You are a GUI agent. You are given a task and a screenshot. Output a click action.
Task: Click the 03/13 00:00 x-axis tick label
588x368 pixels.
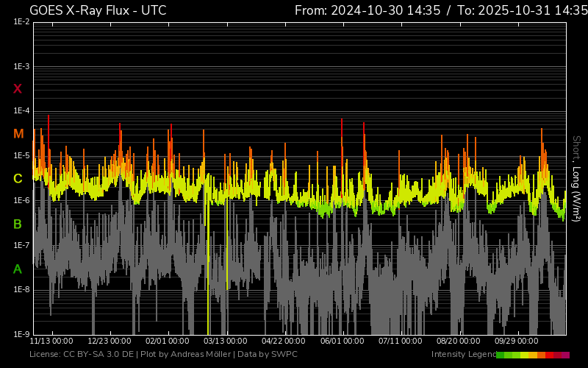[226, 342]
